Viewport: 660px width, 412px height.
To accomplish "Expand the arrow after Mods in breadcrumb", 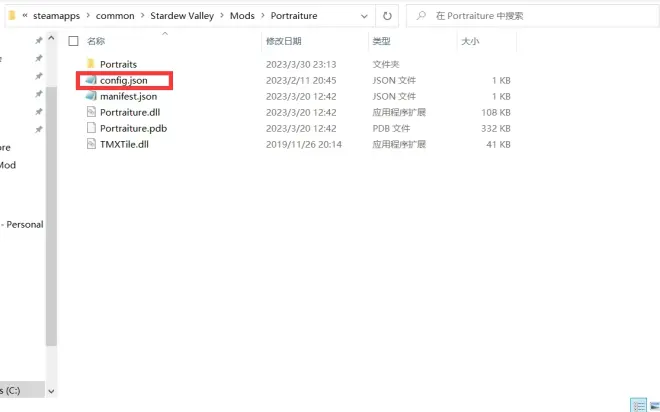I will (263, 16).
